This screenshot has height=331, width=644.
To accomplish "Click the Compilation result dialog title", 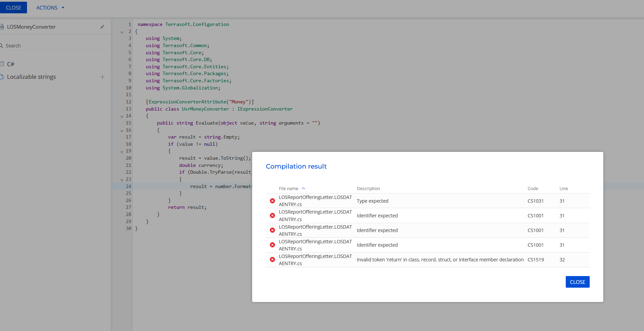I will click(x=296, y=166).
